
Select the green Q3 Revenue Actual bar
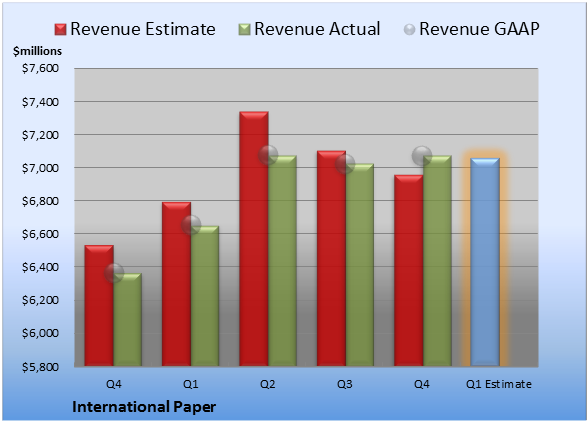[360, 265]
